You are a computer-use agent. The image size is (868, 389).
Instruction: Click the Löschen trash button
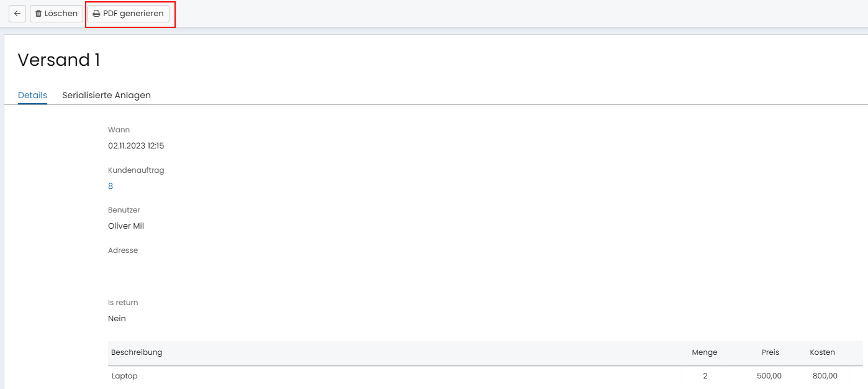click(x=57, y=14)
